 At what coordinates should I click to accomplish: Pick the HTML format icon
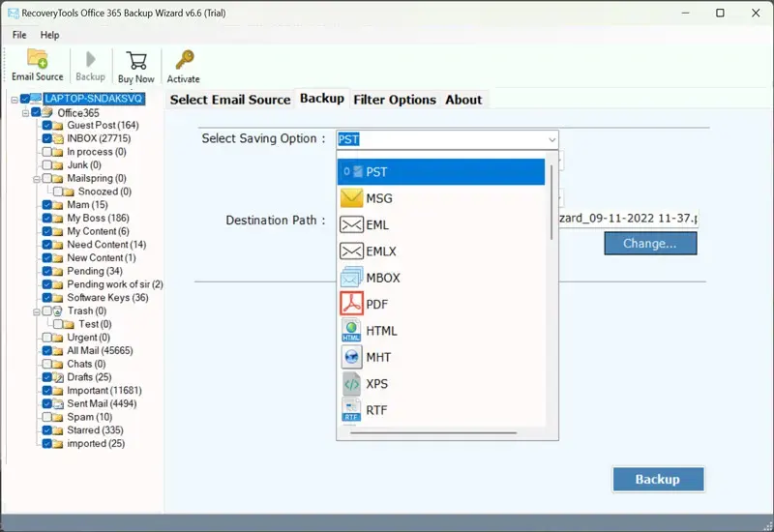351,331
